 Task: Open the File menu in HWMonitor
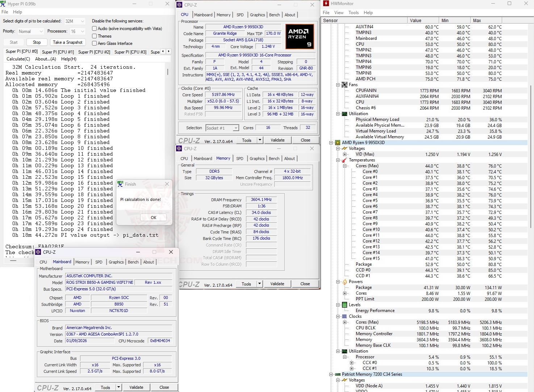pyautogui.click(x=326, y=13)
